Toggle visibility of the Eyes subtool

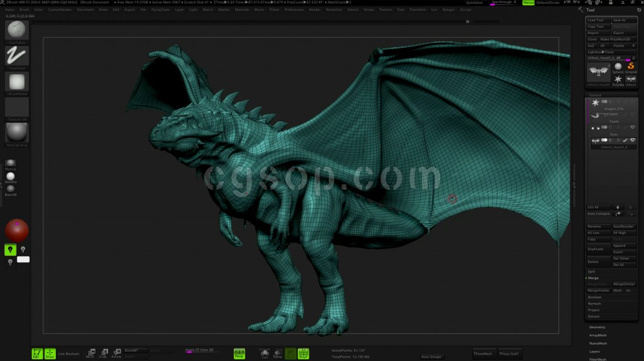[633, 127]
